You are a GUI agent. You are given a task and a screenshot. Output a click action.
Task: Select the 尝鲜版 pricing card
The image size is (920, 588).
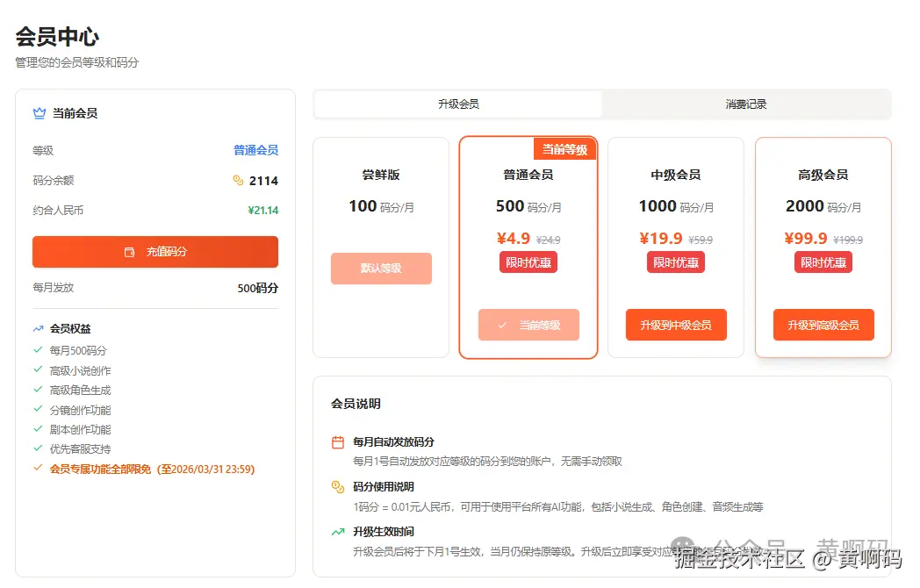coord(380,246)
